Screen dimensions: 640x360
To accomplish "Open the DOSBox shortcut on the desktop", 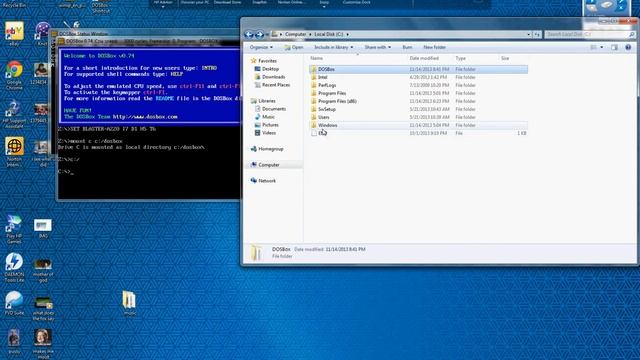I will point(101,6).
